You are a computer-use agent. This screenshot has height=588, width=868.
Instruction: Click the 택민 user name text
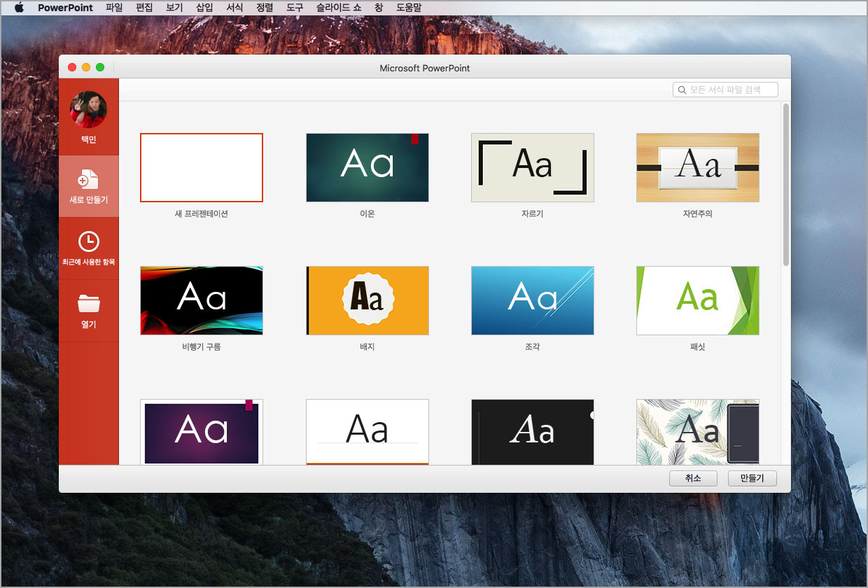88,140
